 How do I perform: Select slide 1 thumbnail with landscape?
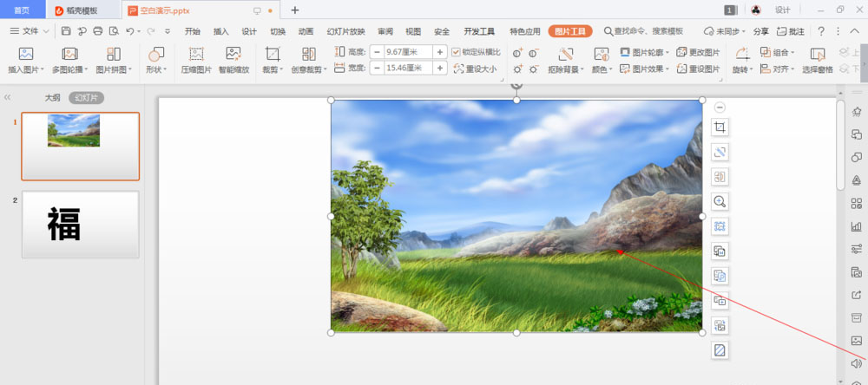[80, 146]
